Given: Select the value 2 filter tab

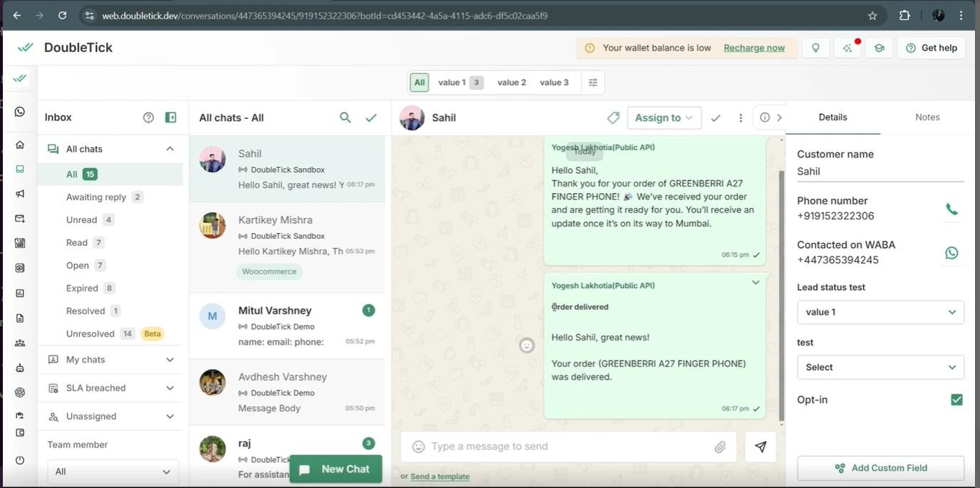Looking at the screenshot, I should tap(511, 83).
